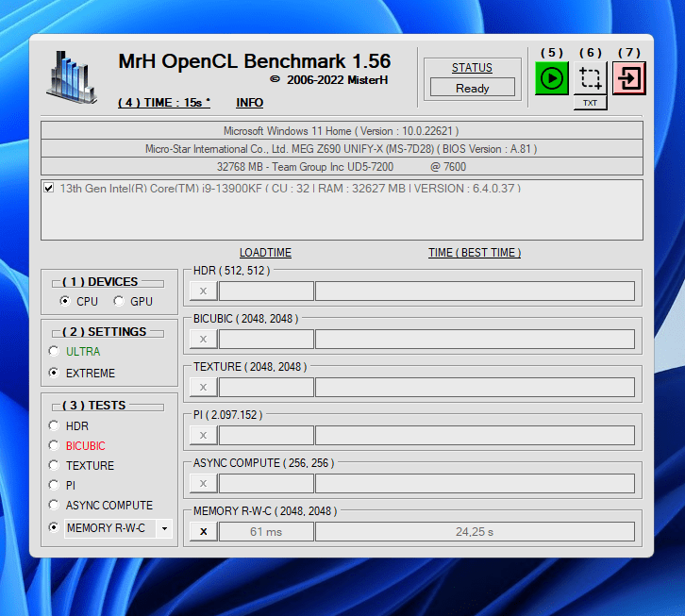Click the HDR loadtime field
This screenshot has width=685, height=616.
[x=266, y=291]
